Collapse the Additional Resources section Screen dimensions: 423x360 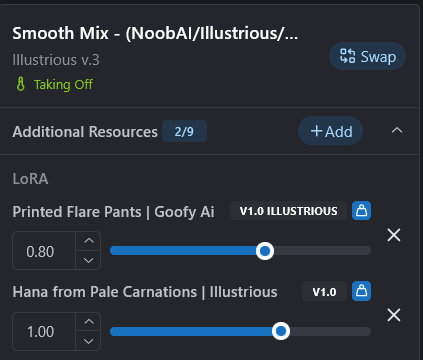point(397,130)
